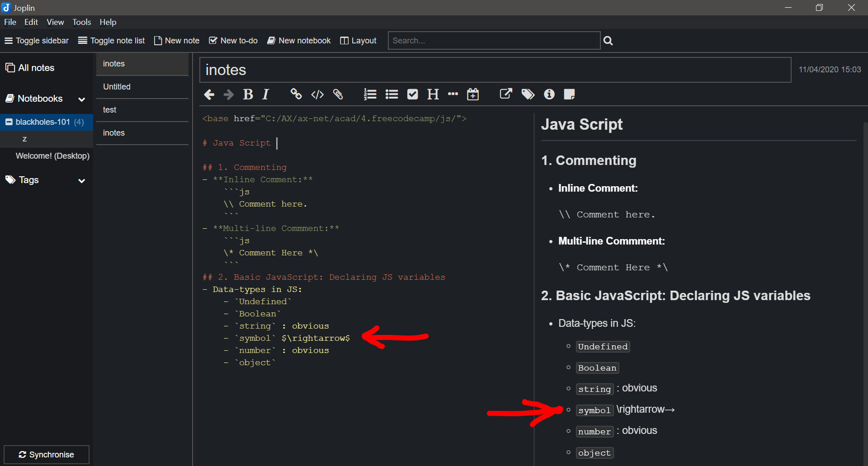This screenshot has height=466, width=868.
Task: Toggle the note list panel
Action: click(111, 40)
